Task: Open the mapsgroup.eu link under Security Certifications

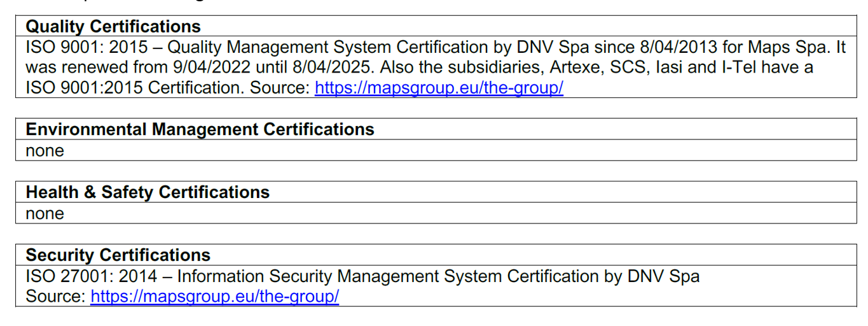Action: pos(214,296)
